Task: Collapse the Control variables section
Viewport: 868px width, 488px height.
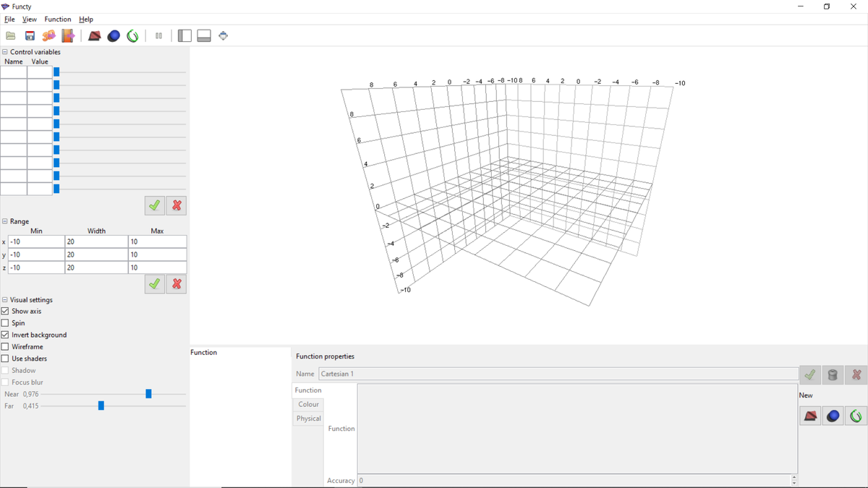Action: [5, 52]
